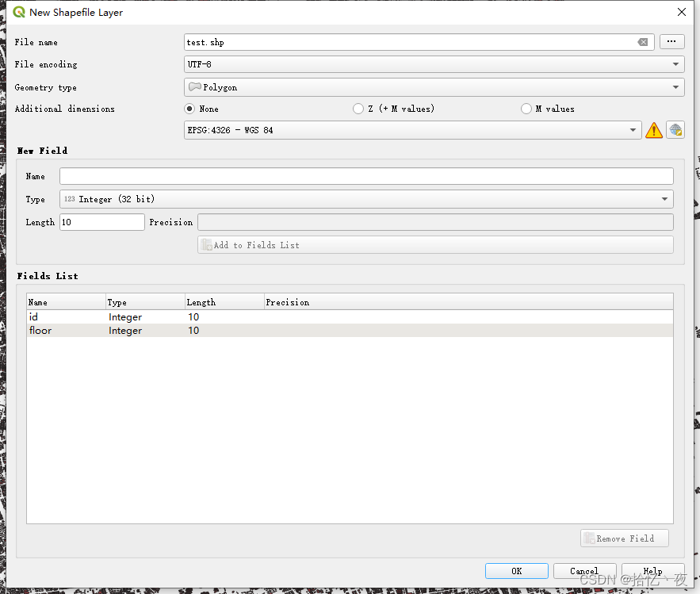The height and width of the screenshot is (594, 700).
Task: Click the Add to Fields List icon
Action: [206, 244]
